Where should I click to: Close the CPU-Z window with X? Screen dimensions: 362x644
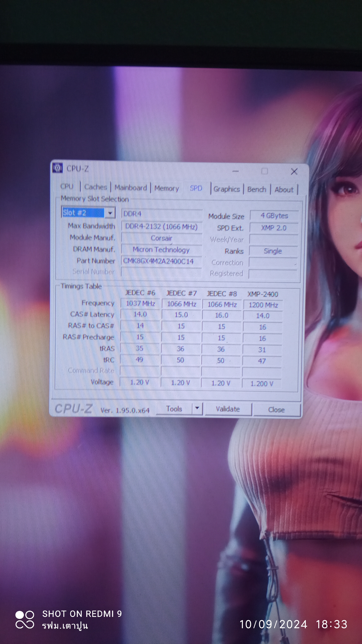tap(294, 172)
